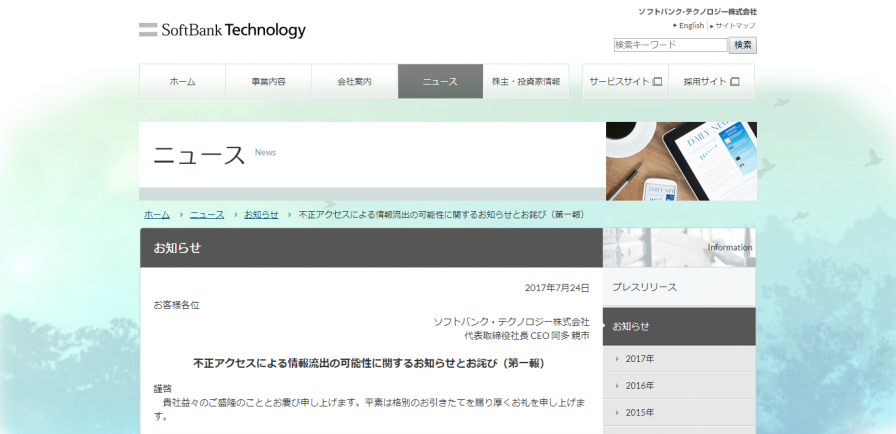896x434 pixels.
Task: Click the ソフトバンク・テクノロジー株式会社 signature line
Action: coord(511,322)
